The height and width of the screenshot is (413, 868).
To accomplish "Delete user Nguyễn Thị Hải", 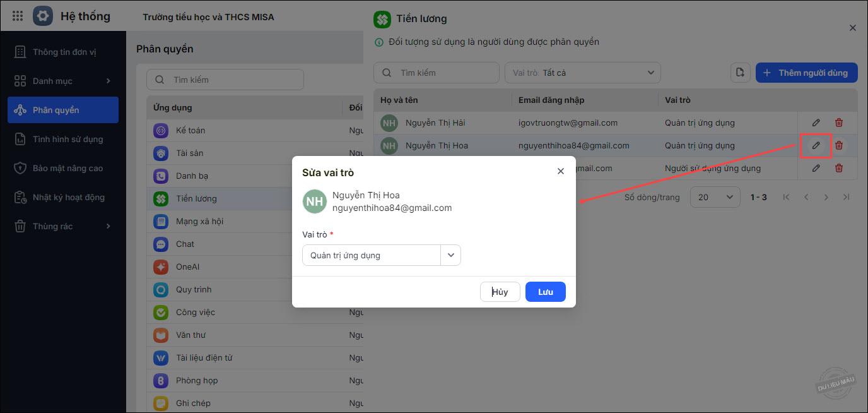I will click(839, 123).
